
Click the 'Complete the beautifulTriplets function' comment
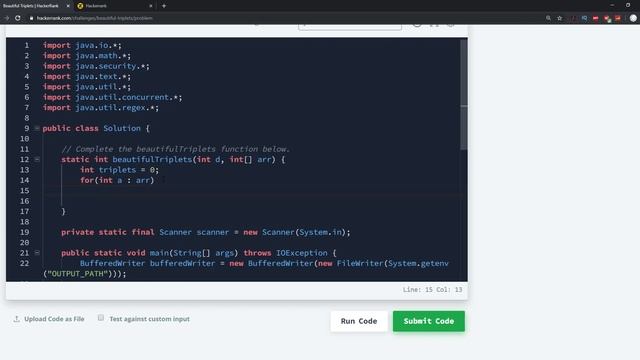[x=176, y=149]
